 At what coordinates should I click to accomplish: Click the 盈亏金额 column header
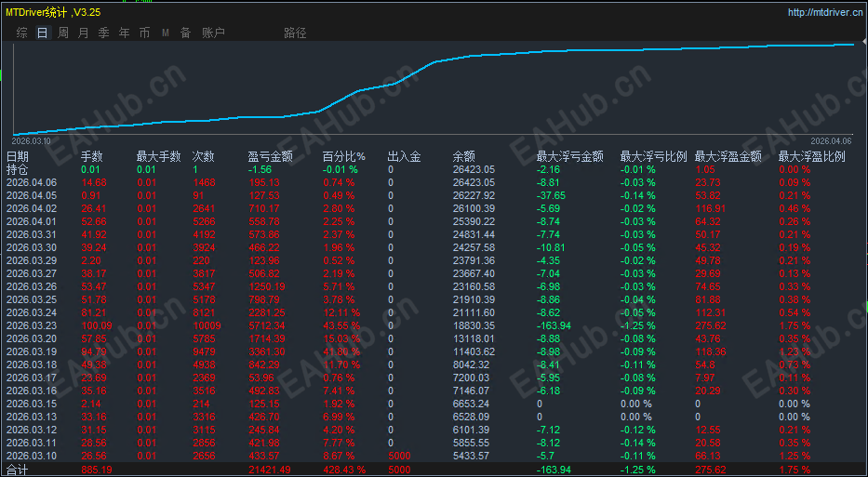270,157
